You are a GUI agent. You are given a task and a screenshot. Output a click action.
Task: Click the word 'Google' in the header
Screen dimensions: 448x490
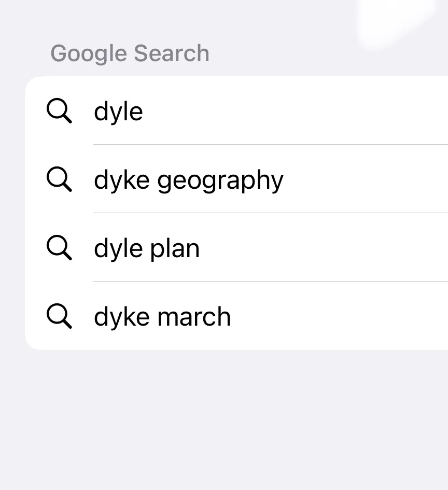(89, 54)
